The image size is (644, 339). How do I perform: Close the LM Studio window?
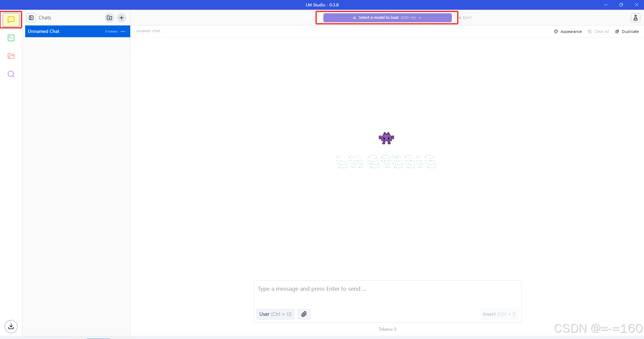(636, 5)
